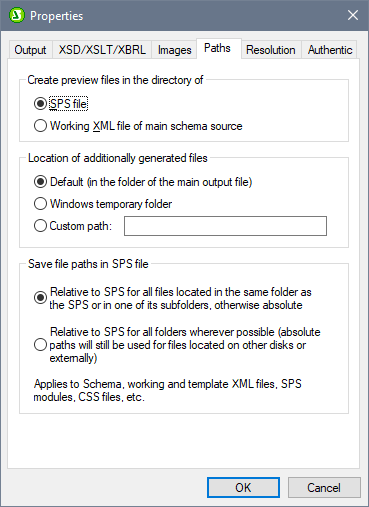Click the Windows temporary folder label text
This screenshot has width=369, height=507.
[x=111, y=204]
